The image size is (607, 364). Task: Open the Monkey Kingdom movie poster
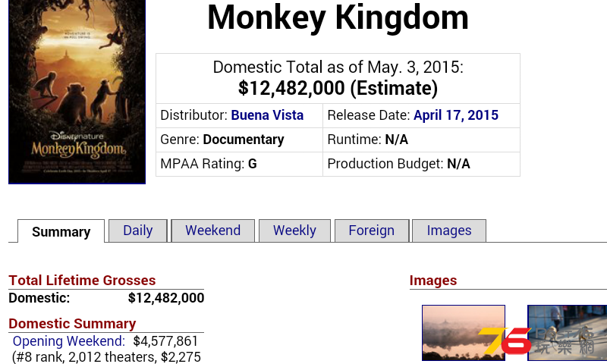coord(77,91)
